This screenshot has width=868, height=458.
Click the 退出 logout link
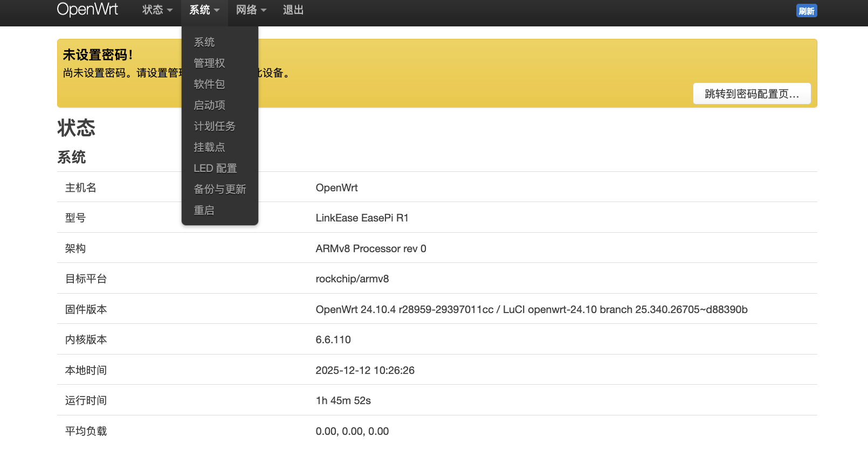(x=293, y=10)
